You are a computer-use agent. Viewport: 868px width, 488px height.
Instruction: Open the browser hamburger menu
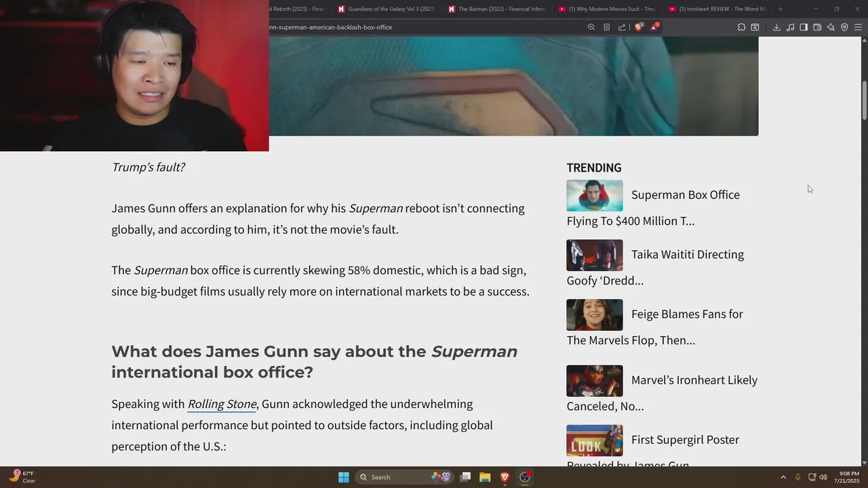(x=858, y=27)
